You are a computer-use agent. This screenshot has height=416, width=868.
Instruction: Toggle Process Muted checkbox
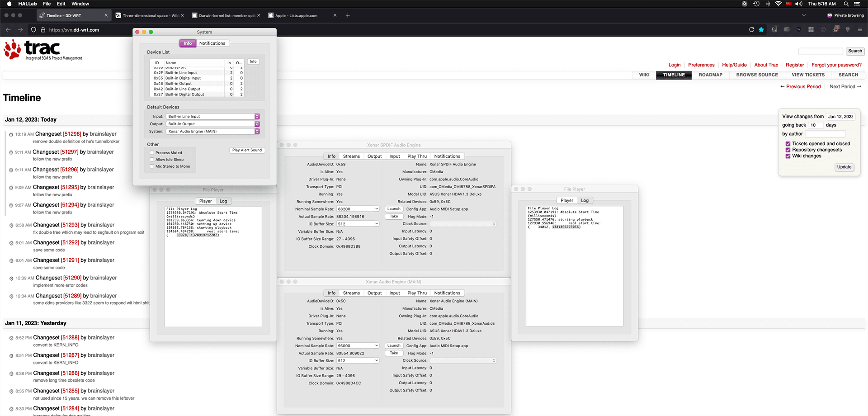coord(152,153)
